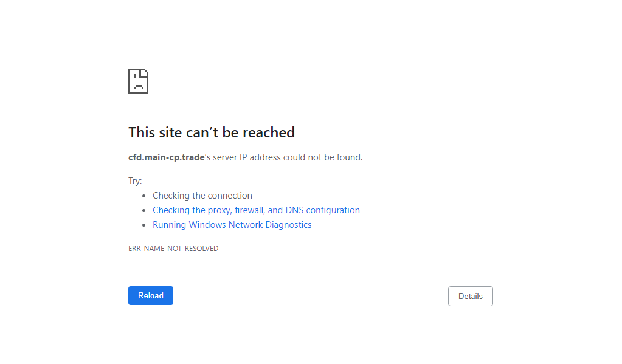This screenshot has width=622, height=364.
Task: Select the bold cfd.main-cp.trade domain text
Action: click(166, 157)
